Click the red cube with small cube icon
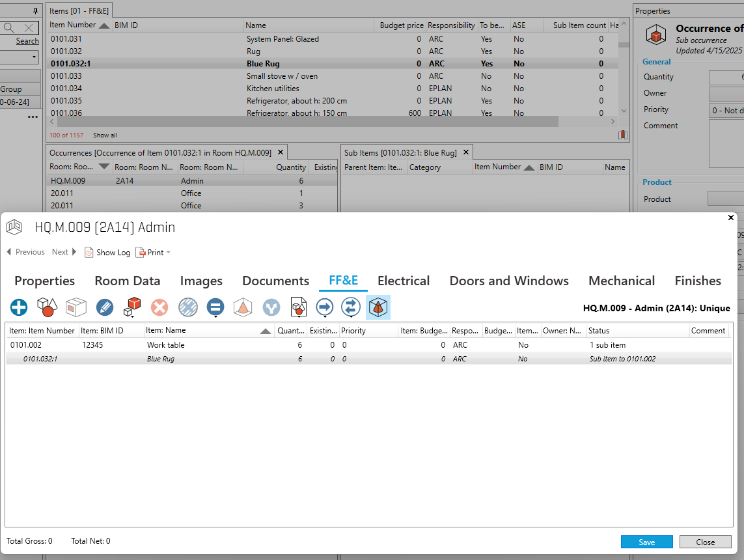 133,307
